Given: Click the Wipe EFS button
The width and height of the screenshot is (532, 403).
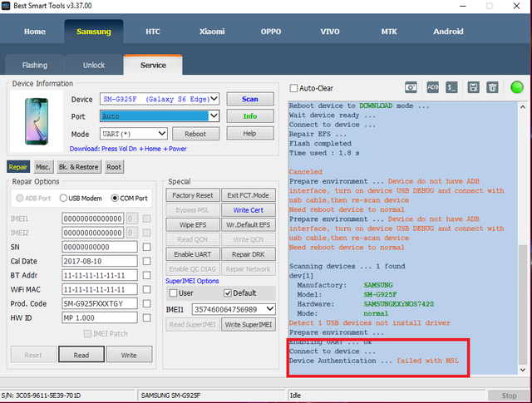Looking at the screenshot, I should 193,224.
